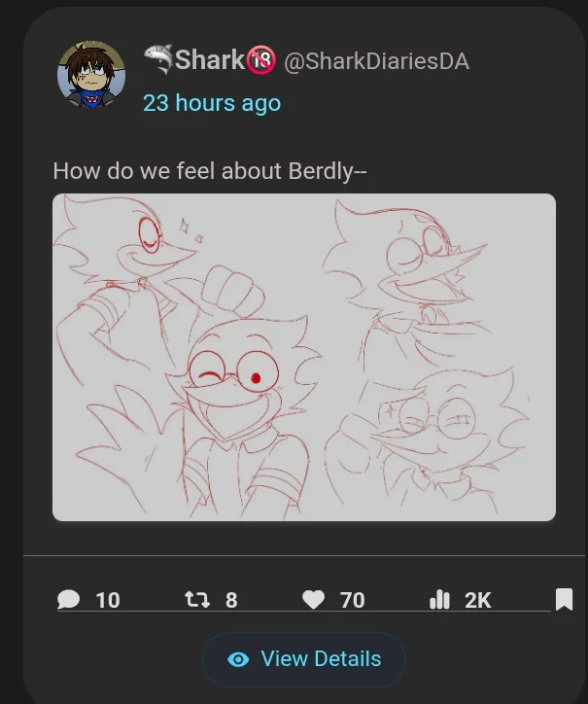Click the Shark display name
Screen dimensions: 588x704
[x=209, y=60]
